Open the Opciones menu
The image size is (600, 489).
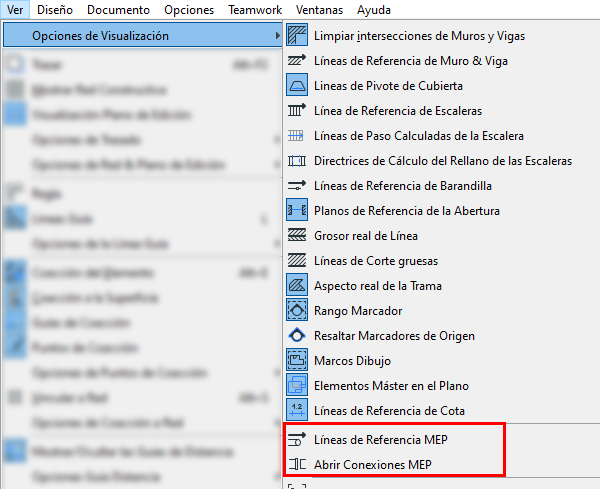point(189,10)
